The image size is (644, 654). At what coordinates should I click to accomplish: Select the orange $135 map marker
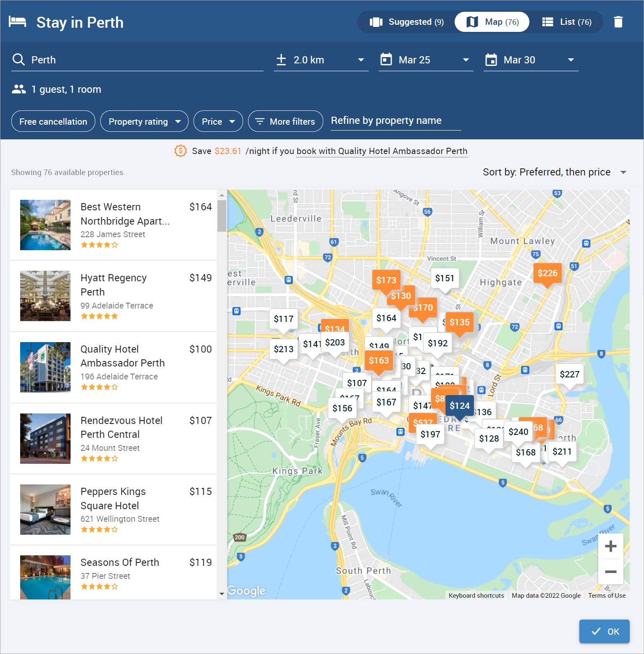[x=459, y=322]
